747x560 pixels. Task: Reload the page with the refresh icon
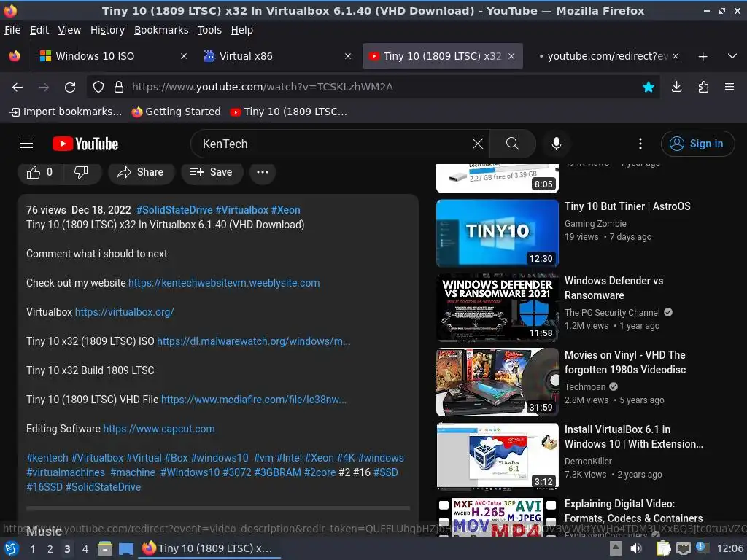click(70, 87)
